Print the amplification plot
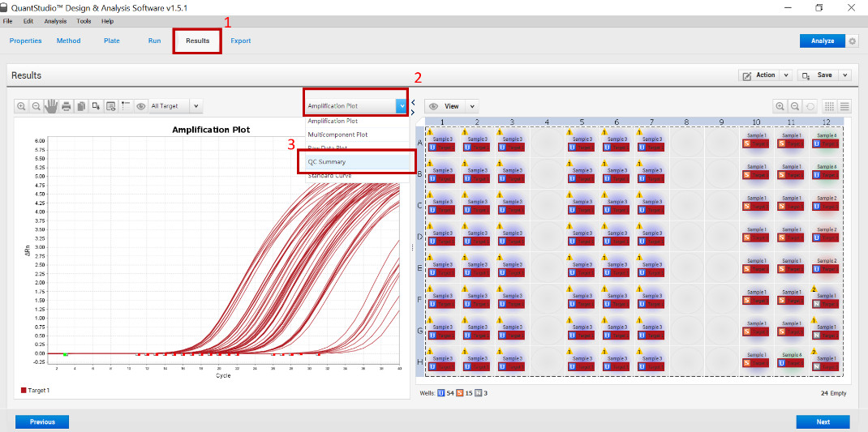Image resolution: width=868 pixels, height=432 pixels. click(67, 106)
